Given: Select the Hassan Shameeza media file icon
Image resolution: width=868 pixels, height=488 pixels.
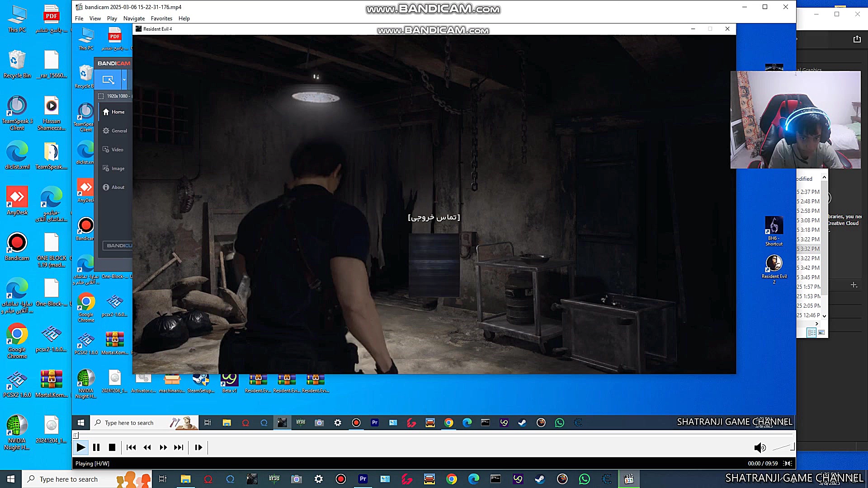Looking at the screenshot, I should point(52,113).
